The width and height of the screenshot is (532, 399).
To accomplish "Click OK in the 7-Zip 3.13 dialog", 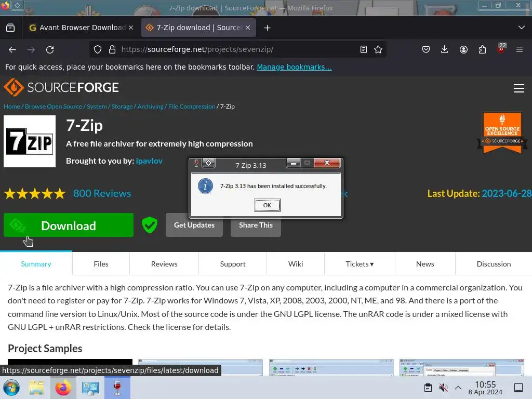I will pos(267,205).
